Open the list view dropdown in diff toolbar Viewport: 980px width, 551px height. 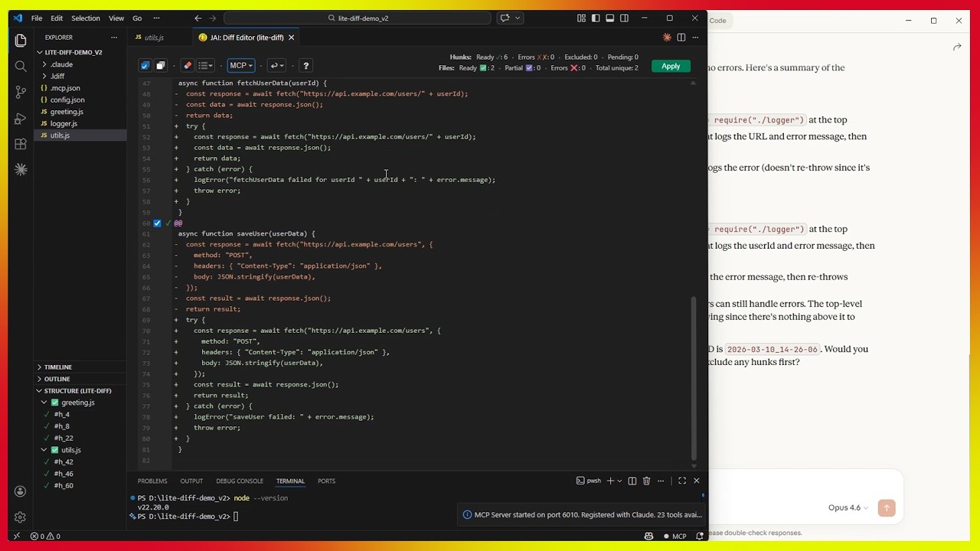(205, 66)
